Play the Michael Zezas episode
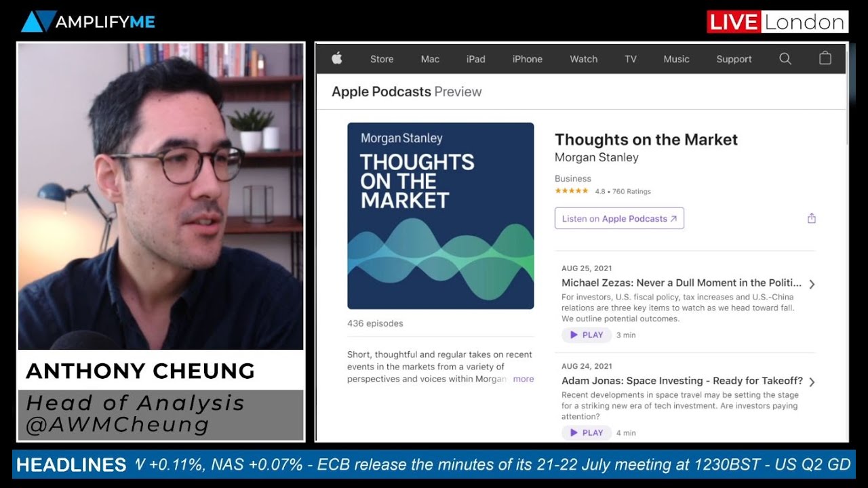 pos(586,335)
